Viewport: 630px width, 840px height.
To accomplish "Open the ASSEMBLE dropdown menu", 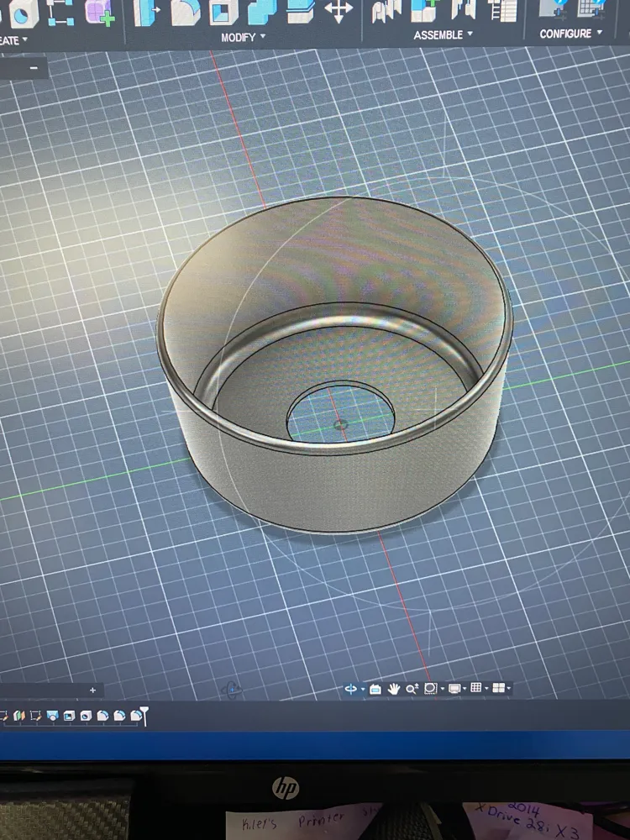I will point(443,34).
